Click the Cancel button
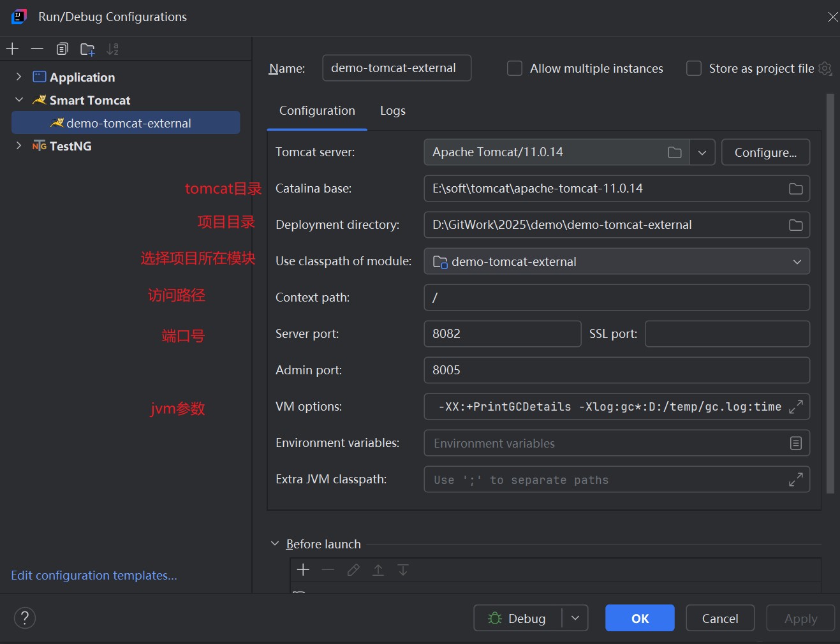This screenshot has width=840, height=644. 720,618
